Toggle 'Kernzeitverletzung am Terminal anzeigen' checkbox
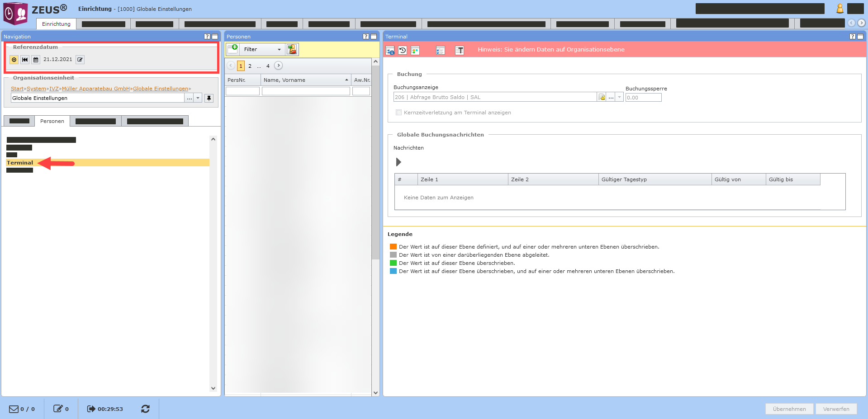 398,113
